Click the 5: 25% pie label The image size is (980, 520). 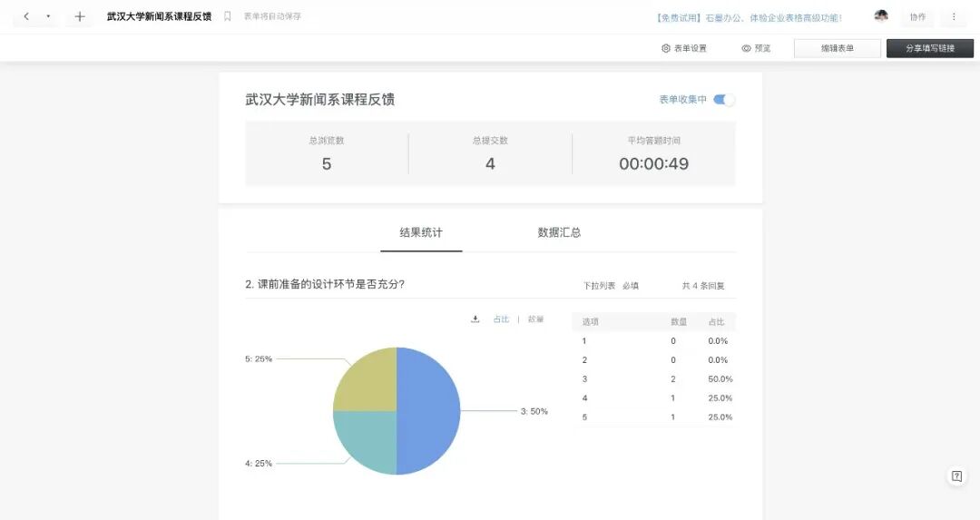259,358
